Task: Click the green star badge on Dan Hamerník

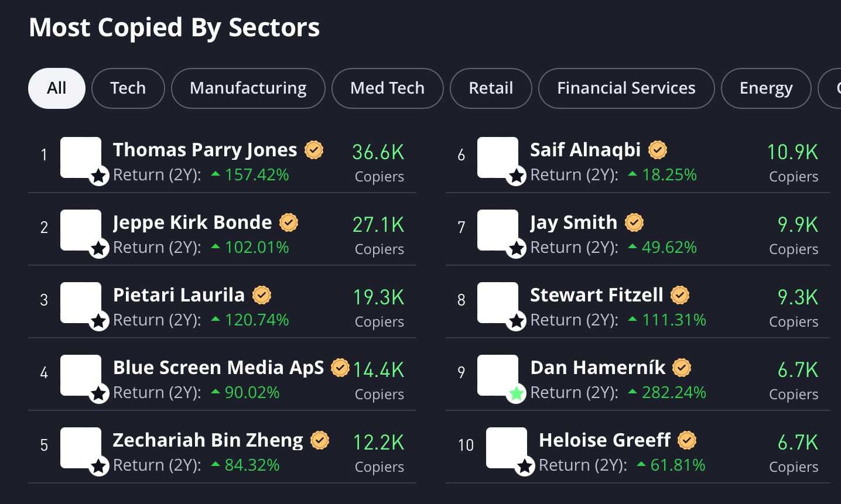Action: [x=517, y=394]
